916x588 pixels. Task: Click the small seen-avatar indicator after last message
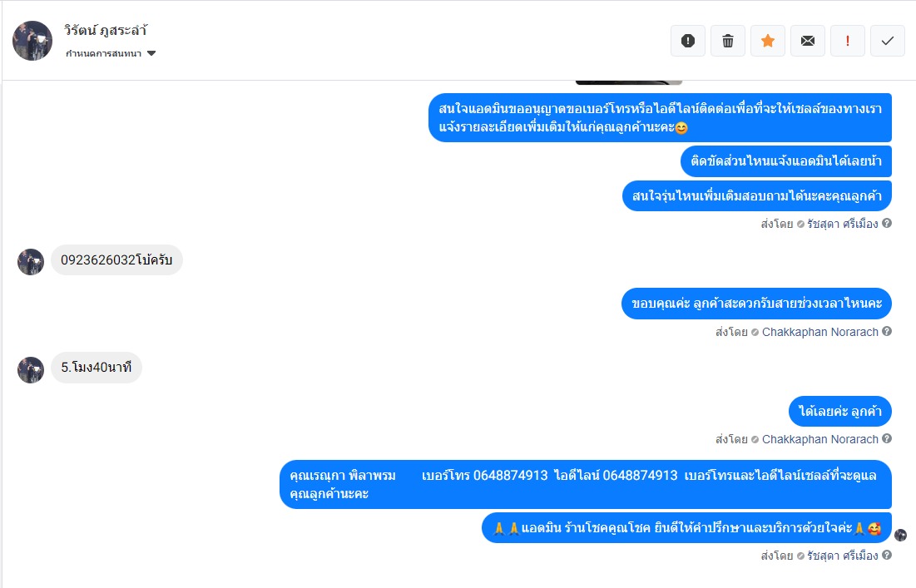coord(901,535)
